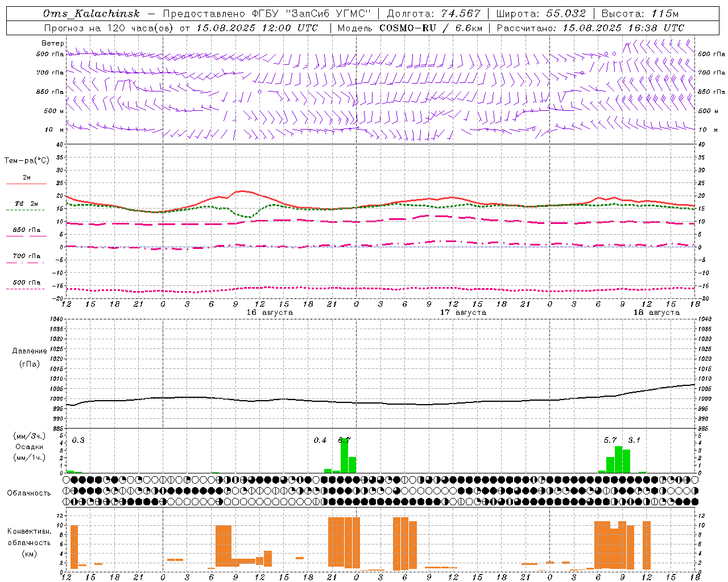This screenshot has height=582, width=728.
Task: Click the '(мм/1ч.)' precipitation unit label
Action: click(30, 458)
